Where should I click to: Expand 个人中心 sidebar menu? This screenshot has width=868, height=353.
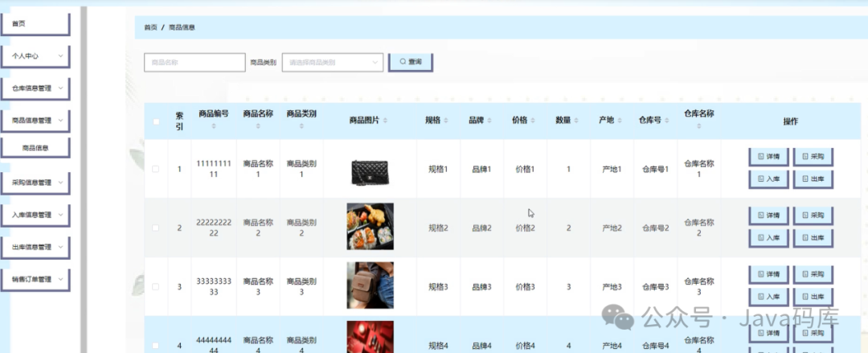(x=35, y=56)
